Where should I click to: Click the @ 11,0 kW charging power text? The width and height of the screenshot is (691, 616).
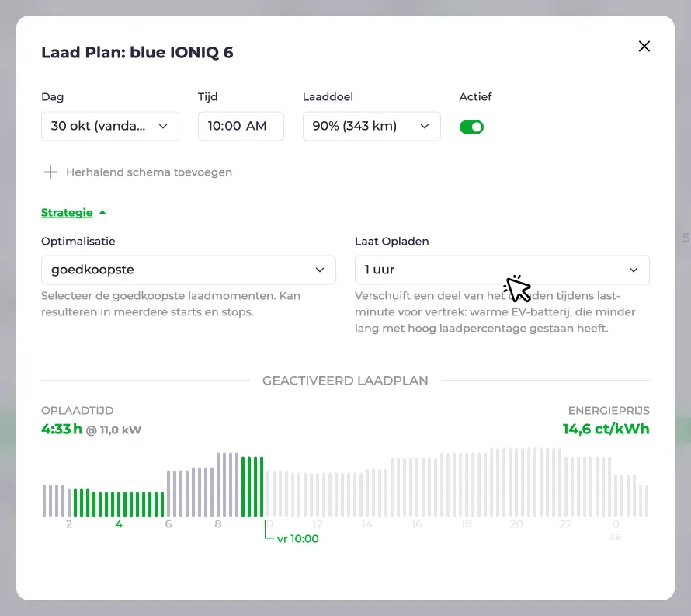click(x=113, y=430)
